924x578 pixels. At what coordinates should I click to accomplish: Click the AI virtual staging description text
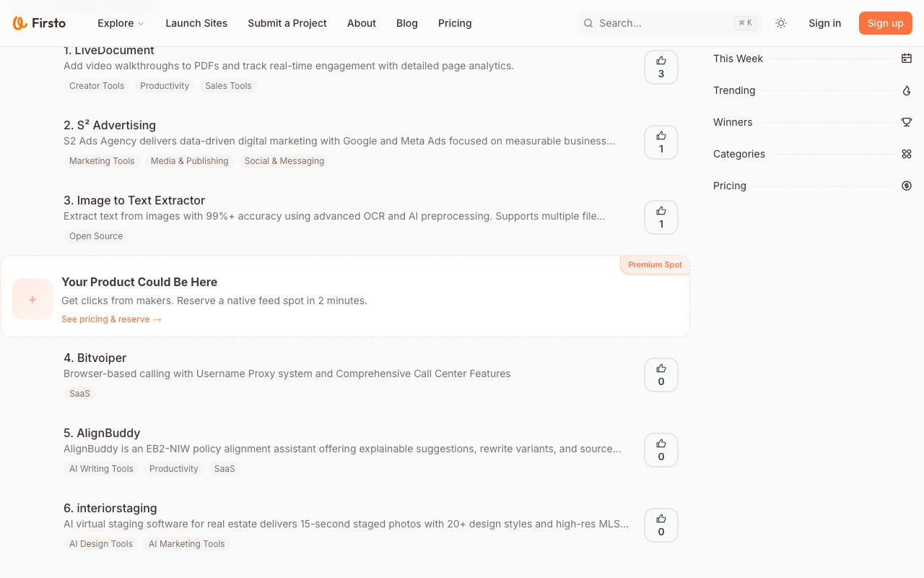(346, 524)
